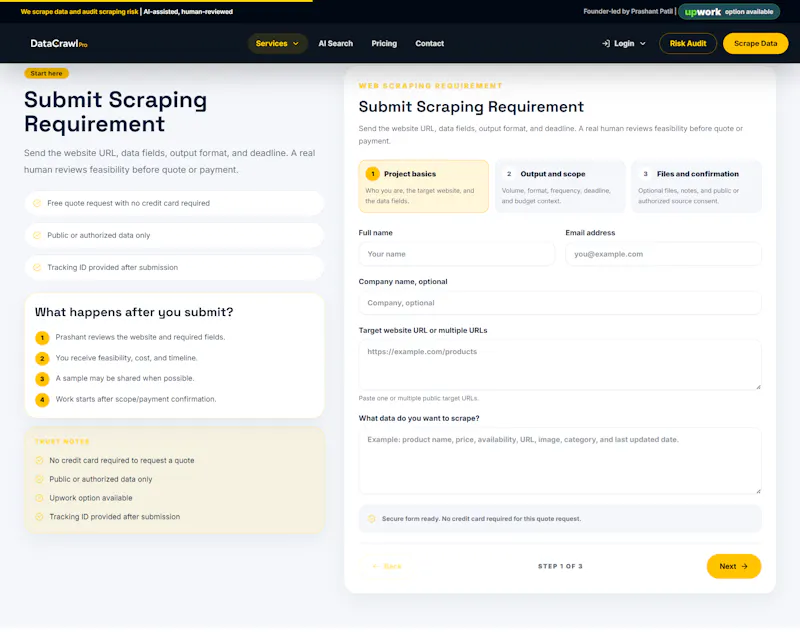Click the login arrow icon
Screen dimensions: 800x632
606,43
